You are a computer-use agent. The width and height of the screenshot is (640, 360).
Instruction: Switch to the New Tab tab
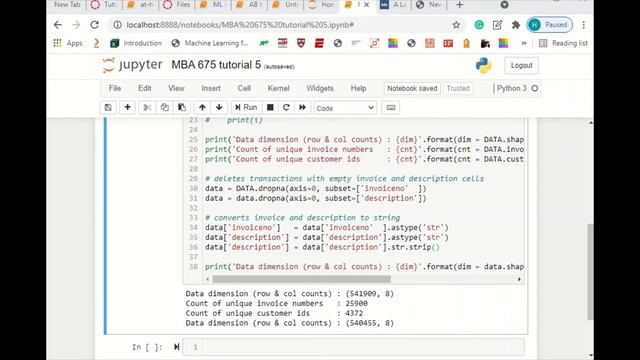(x=67, y=5)
